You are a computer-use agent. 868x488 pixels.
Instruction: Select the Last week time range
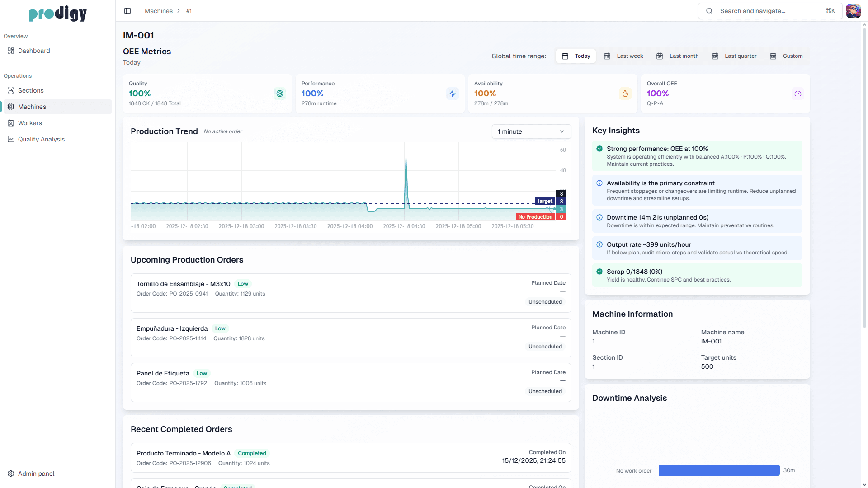624,56
